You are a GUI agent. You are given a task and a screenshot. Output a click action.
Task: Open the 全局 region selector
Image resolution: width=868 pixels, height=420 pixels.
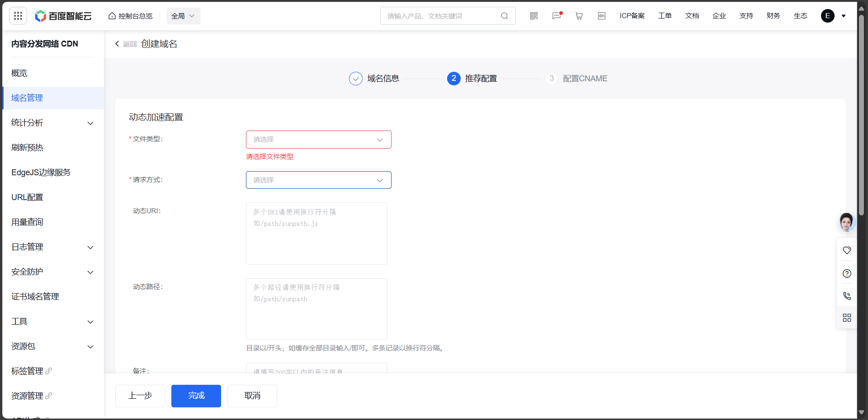[x=183, y=16]
